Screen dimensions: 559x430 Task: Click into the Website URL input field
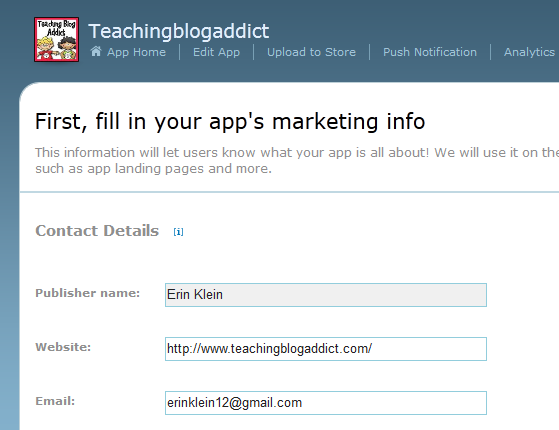(326, 349)
